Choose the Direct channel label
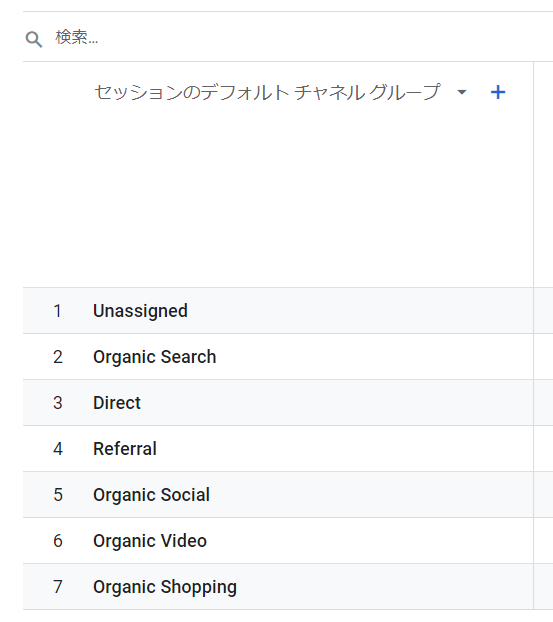The height and width of the screenshot is (622, 553). point(117,403)
